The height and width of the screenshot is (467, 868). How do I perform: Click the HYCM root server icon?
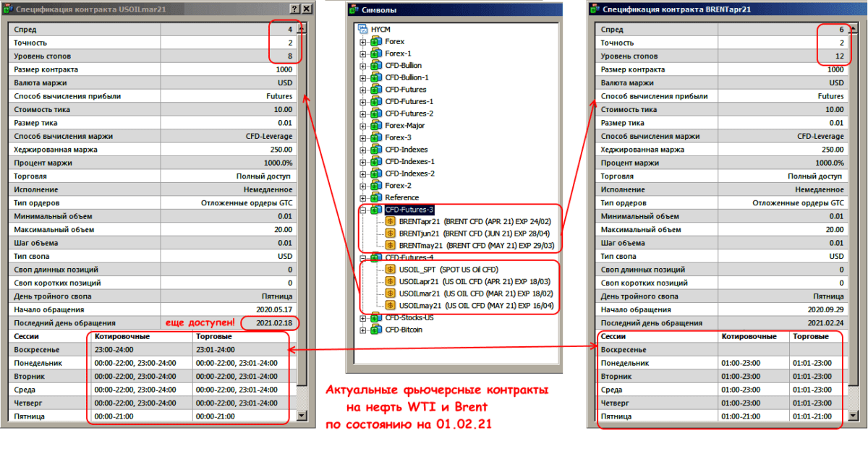[363, 30]
